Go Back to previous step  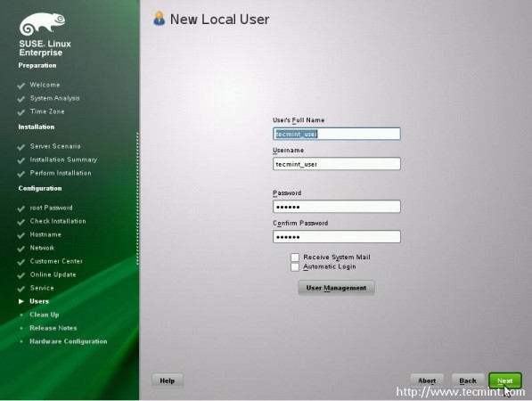[468, 381]
